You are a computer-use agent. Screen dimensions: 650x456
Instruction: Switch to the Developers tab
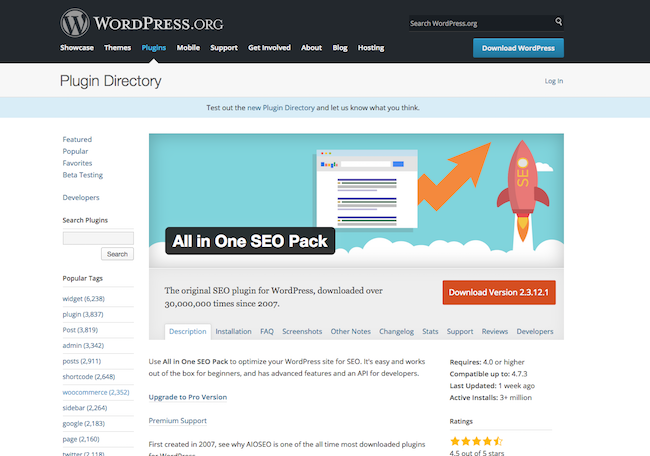535,332
